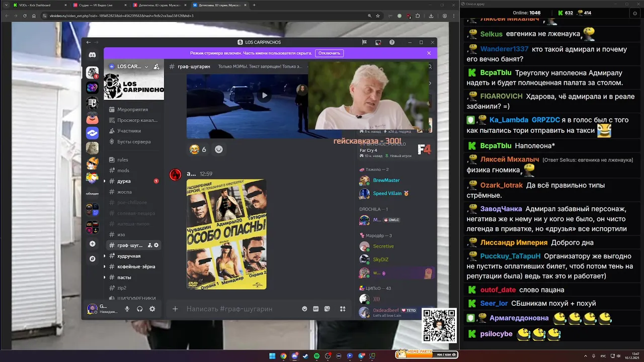Open Secretive member profile

pyautogui.click(x=383, y=246)
